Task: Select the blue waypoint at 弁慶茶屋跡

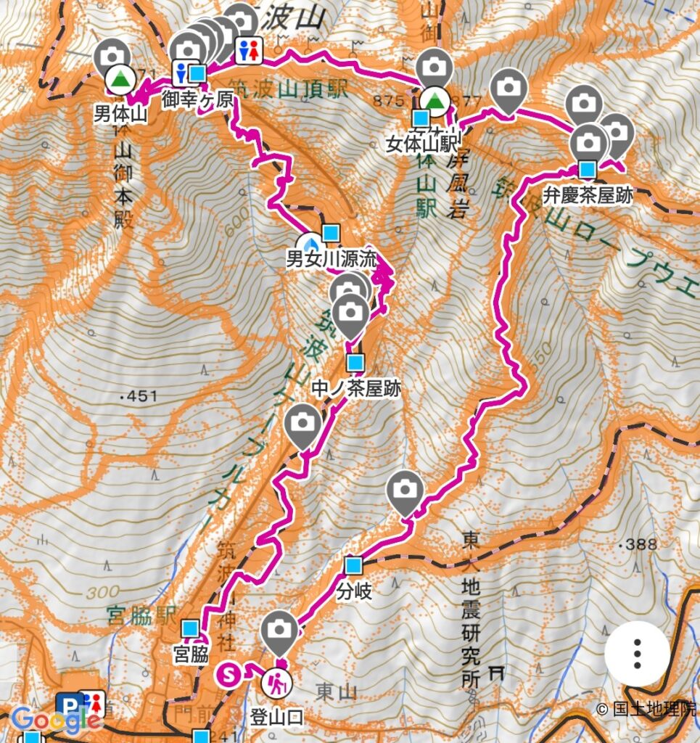Action: pyautogui.click(x=588, y=169)
